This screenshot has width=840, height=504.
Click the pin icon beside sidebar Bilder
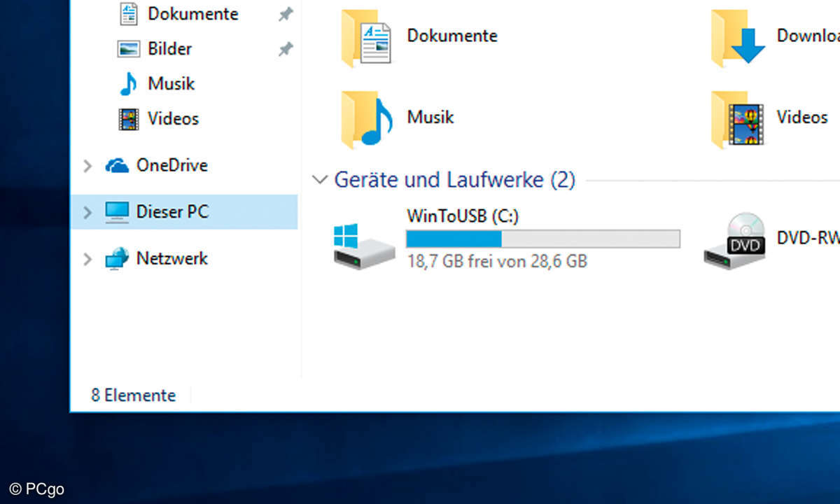(286, 50)
